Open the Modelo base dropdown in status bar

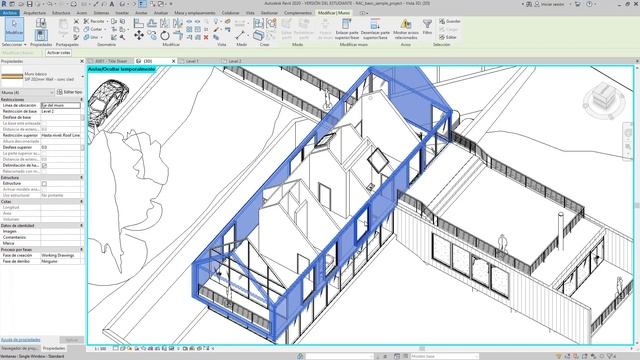point(444,356)
